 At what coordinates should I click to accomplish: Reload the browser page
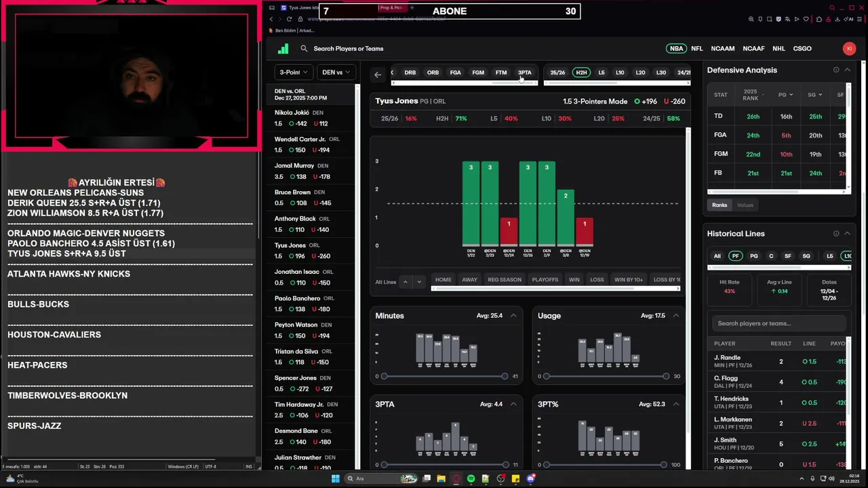(289, 19)
